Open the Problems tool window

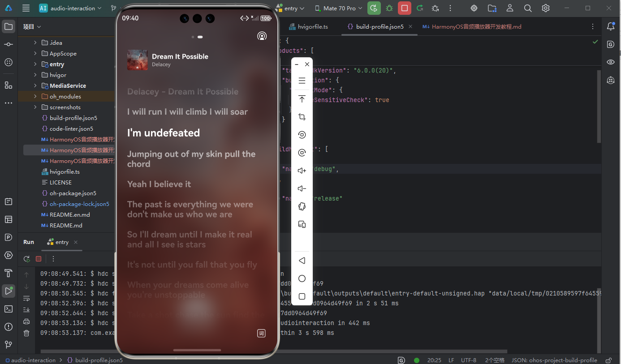(9, 327)
